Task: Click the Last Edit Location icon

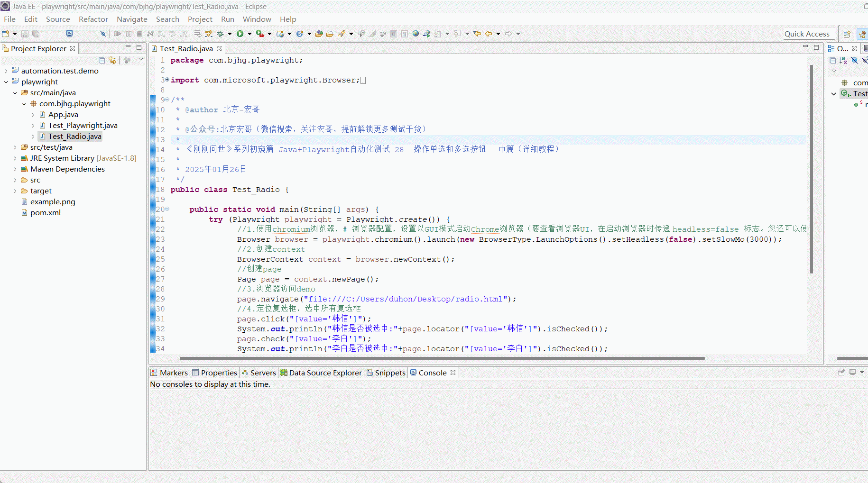Action: click(477, 34)
